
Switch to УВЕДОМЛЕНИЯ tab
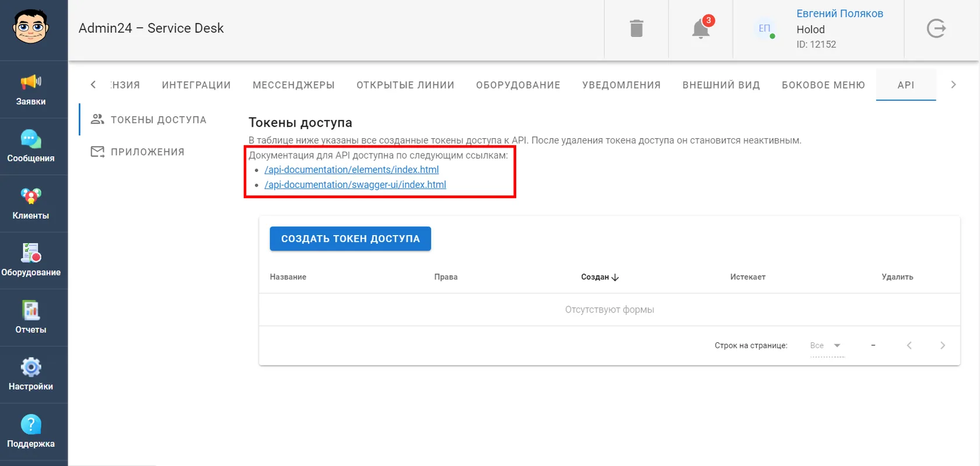[x=621, y=85]
